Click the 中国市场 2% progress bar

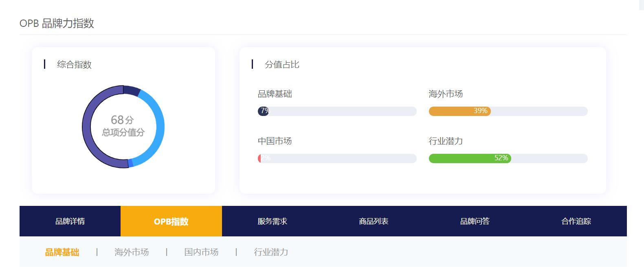(x=336, y=158)
